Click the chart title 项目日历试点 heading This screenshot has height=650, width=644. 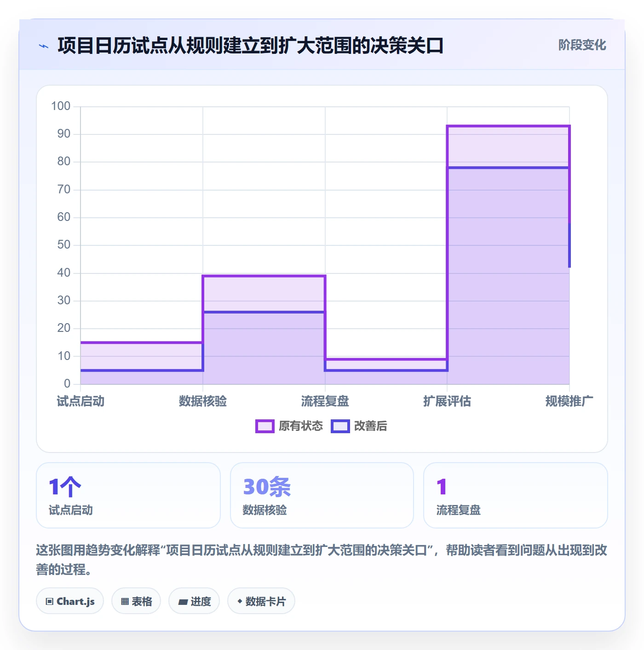tap(251, 46)
